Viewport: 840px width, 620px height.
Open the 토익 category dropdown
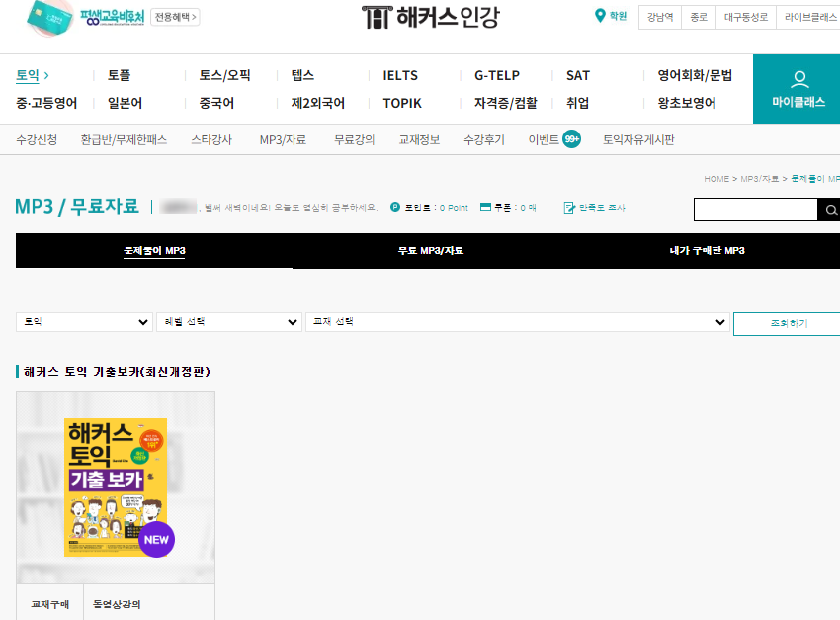[x=85, y=322]
